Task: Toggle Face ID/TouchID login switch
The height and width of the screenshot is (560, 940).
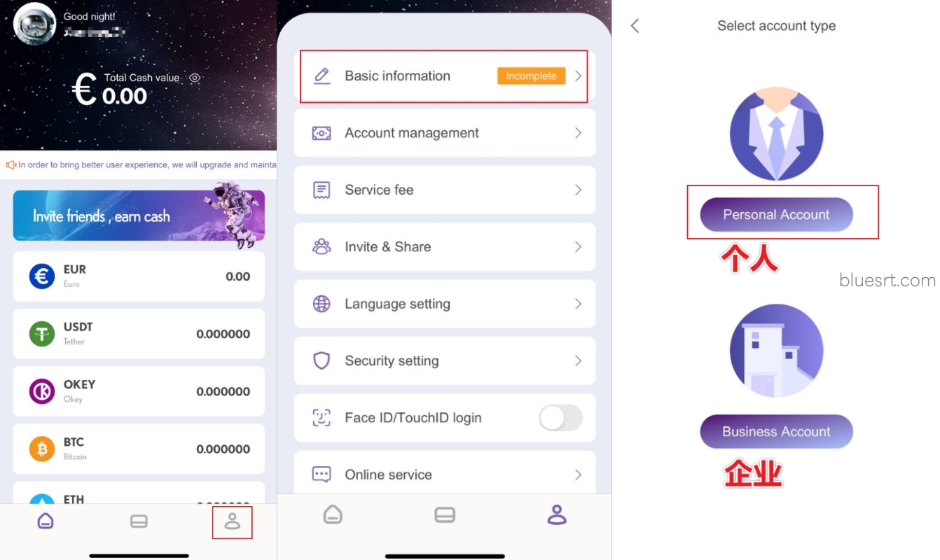Action: (x=560, y=418)
